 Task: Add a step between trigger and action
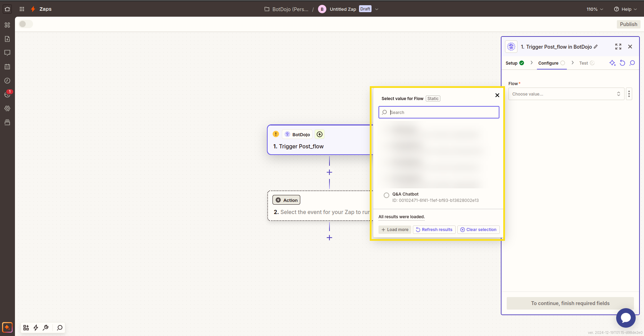[x=329, y=172]
